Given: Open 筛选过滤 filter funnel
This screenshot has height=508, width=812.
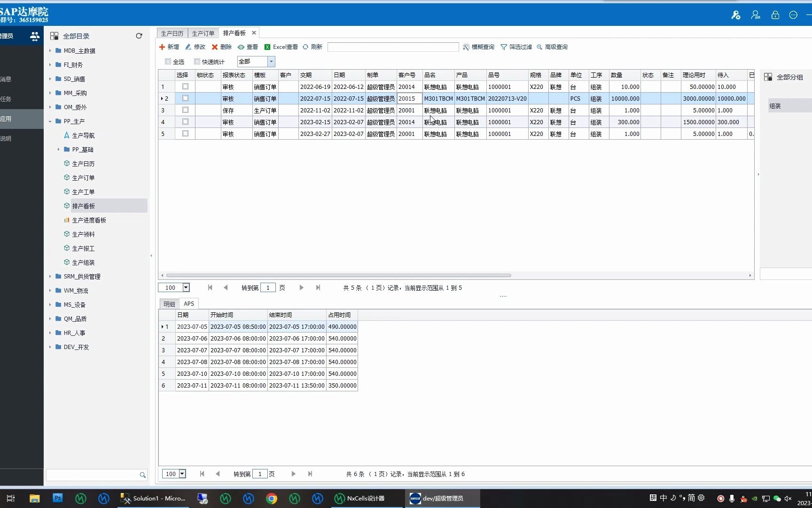Looking at the screenshot, I should point(516,47).
